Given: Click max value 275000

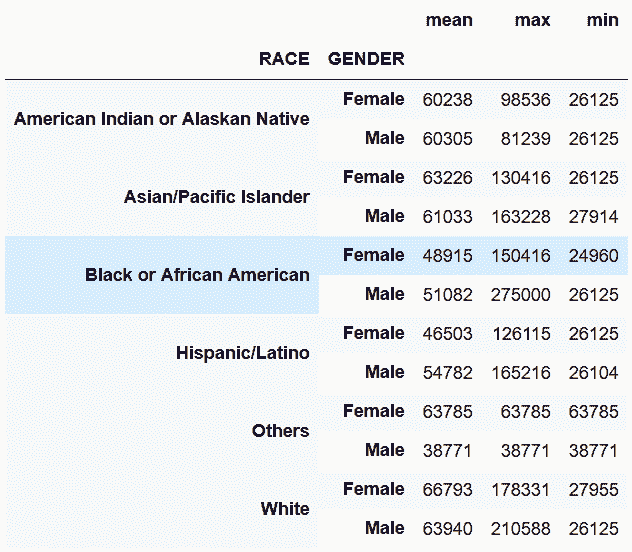Looking at the screenshot, I should pos(520,295).
